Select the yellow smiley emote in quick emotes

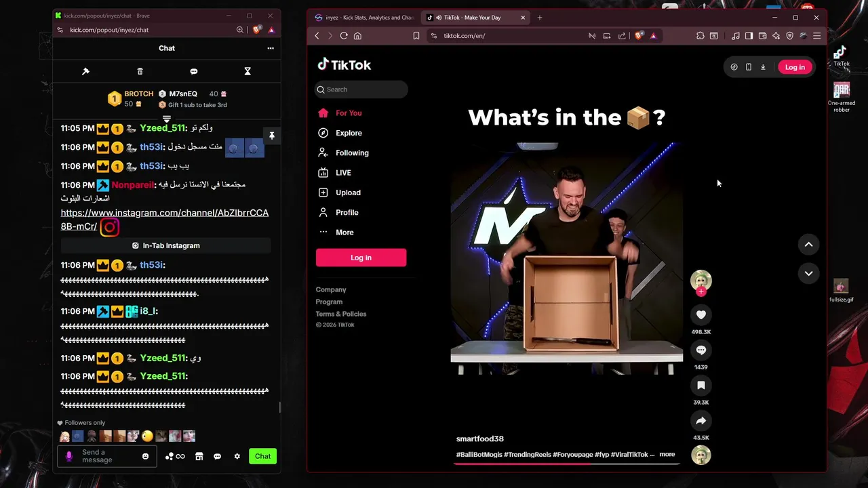pos(147,436)
